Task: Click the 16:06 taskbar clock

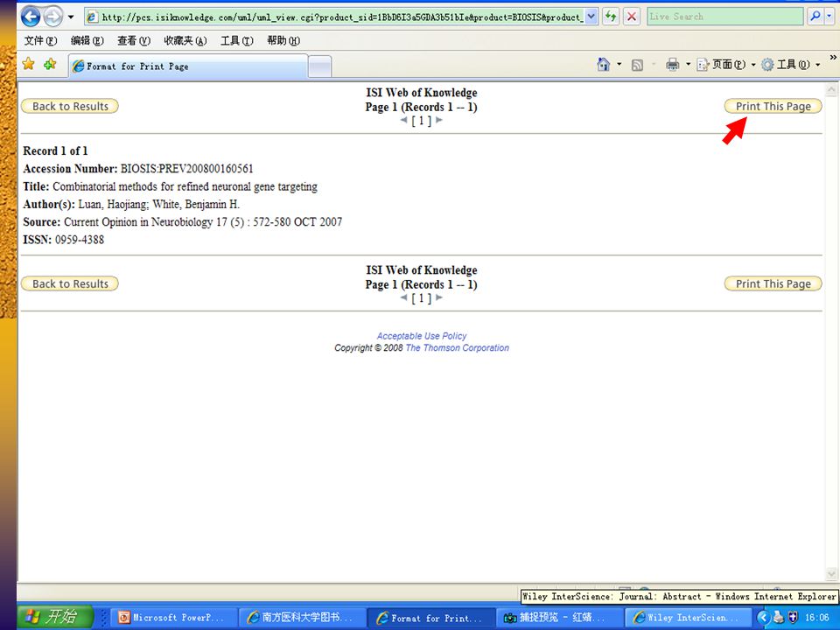Action: coord(816,618)
